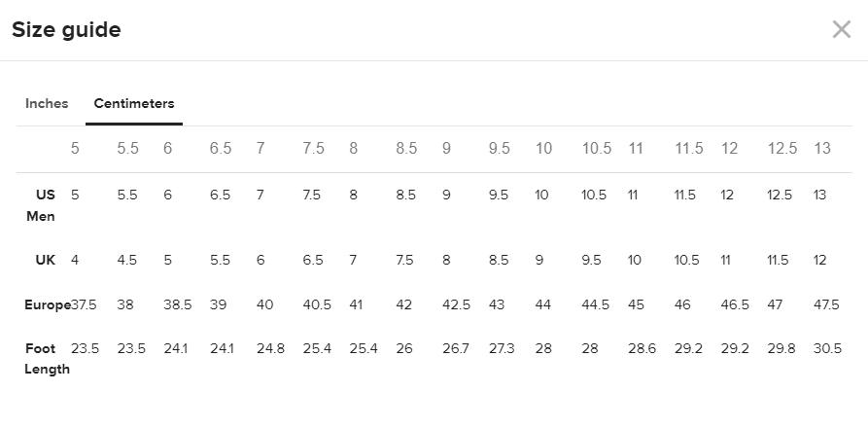
Task: Close the Size guide dialog
Action: [x=842, y=29]
